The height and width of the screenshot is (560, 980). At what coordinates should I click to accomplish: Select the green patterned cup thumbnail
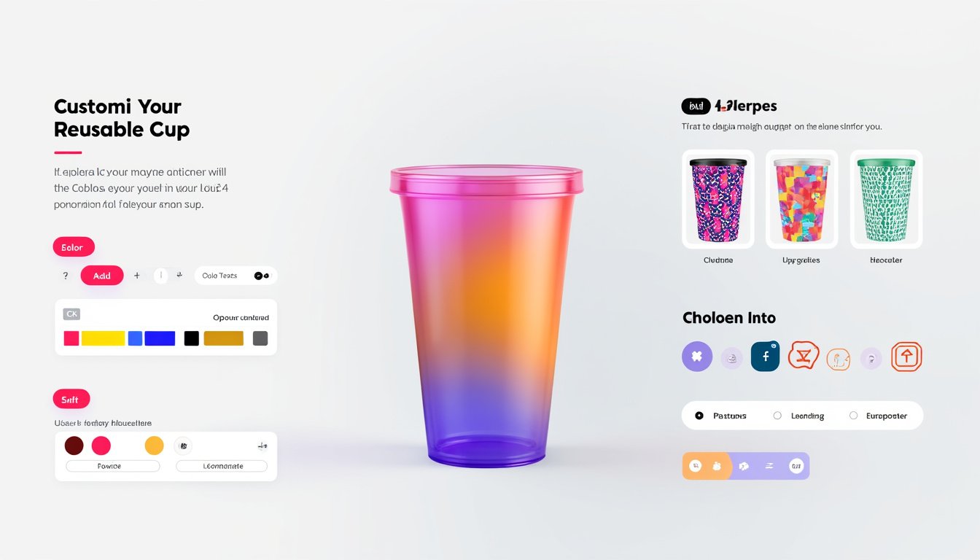click(x=886, y=199)
